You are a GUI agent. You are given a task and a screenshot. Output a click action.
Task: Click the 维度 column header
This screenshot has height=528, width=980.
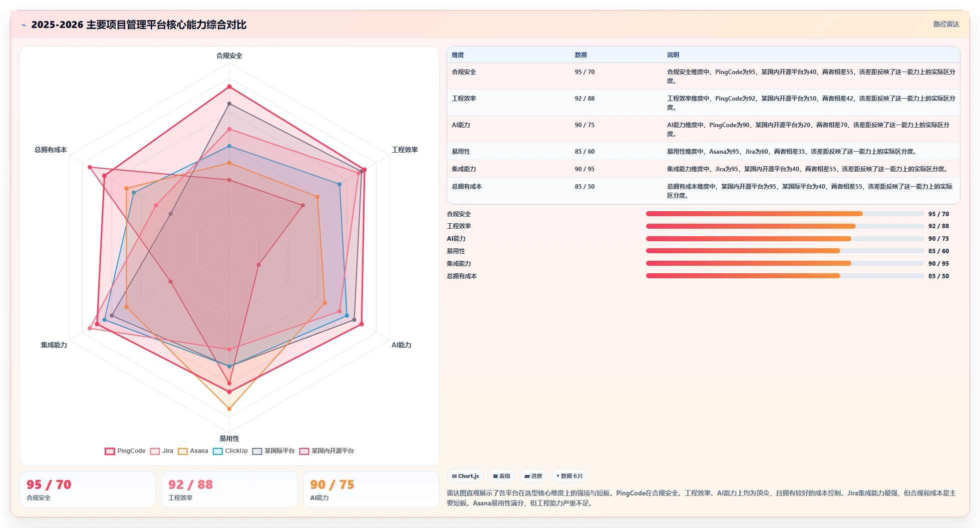pyautogui.click(x=458, y=55)
